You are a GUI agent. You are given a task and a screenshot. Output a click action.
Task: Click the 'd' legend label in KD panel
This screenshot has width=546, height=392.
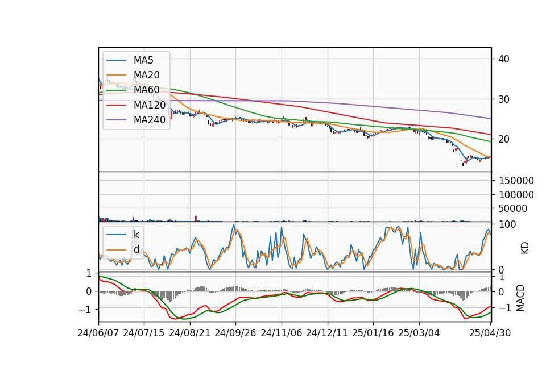[136, 249]
